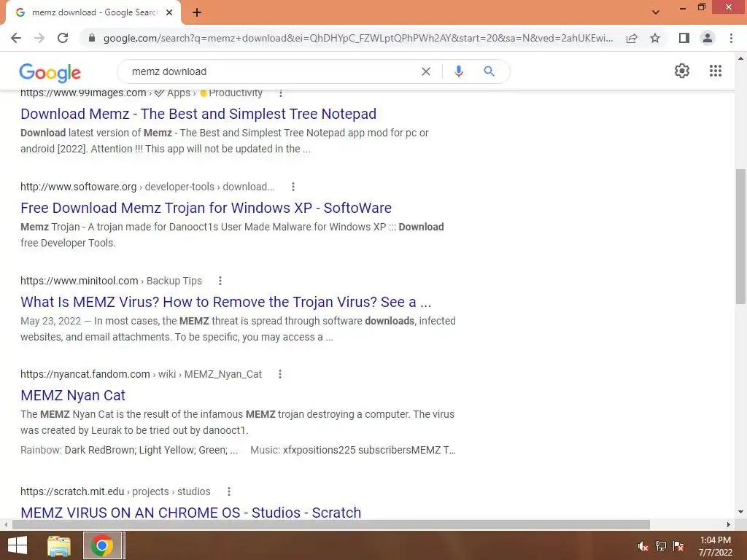The width and height of the screenshot is (747, 560).
Task: Open the Action Center flag icon
Action: [x=678, y=546]
